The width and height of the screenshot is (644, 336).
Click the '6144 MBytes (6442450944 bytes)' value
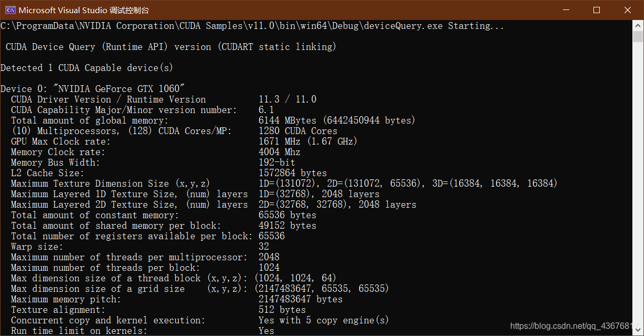coord(337,120)
